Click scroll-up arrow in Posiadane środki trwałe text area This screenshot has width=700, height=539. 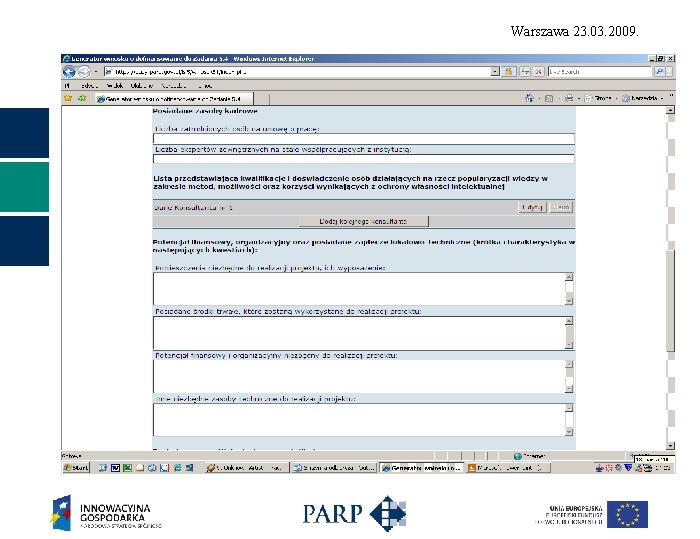coord(569,321)
